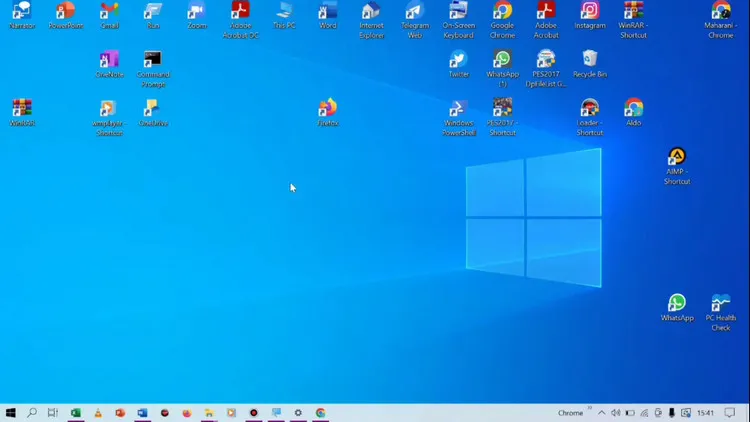Select the This PC desktop icon
The image size is (750, 422).
(x=284, y=15)
